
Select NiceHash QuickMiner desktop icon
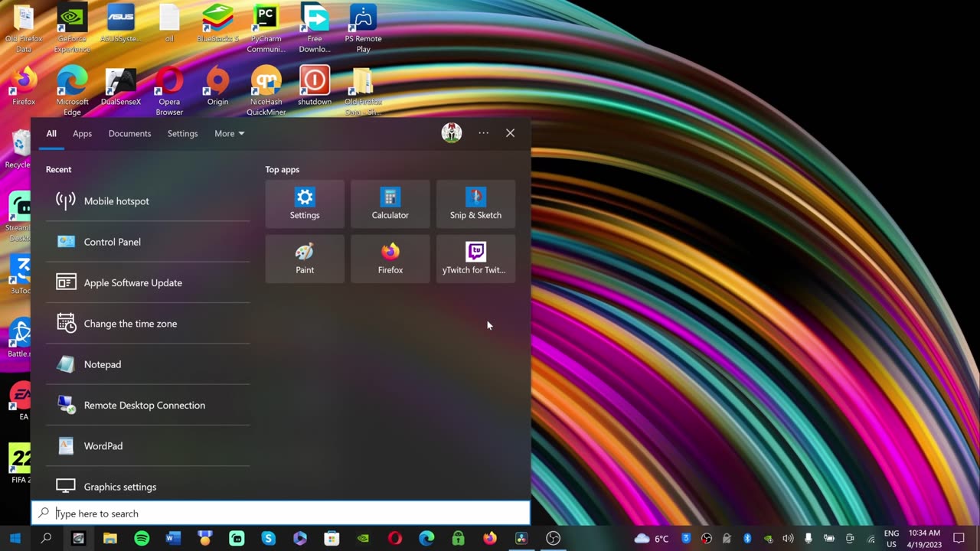click(x=266, y=91)
